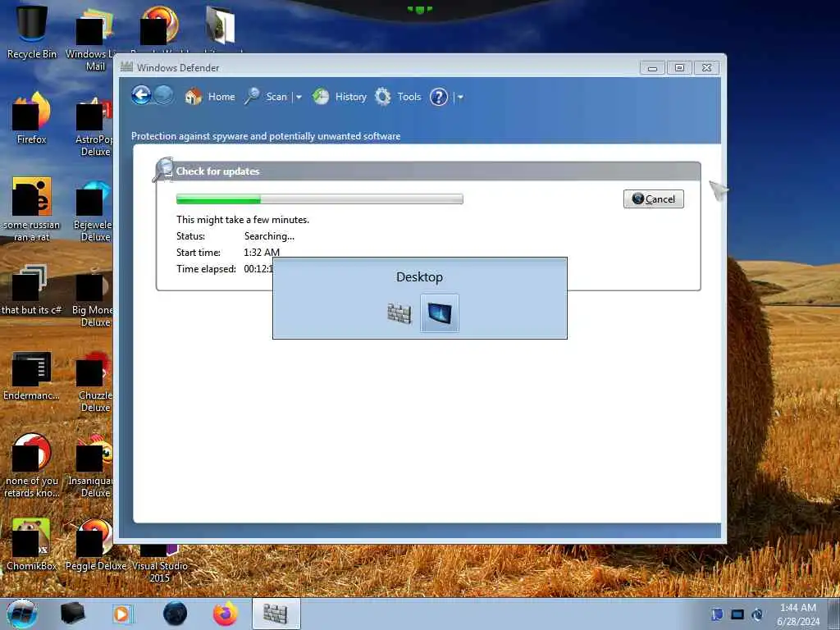Launch Peggle Deluxe from the desktop
840x630 pixels.
click(x=95, y=544)
